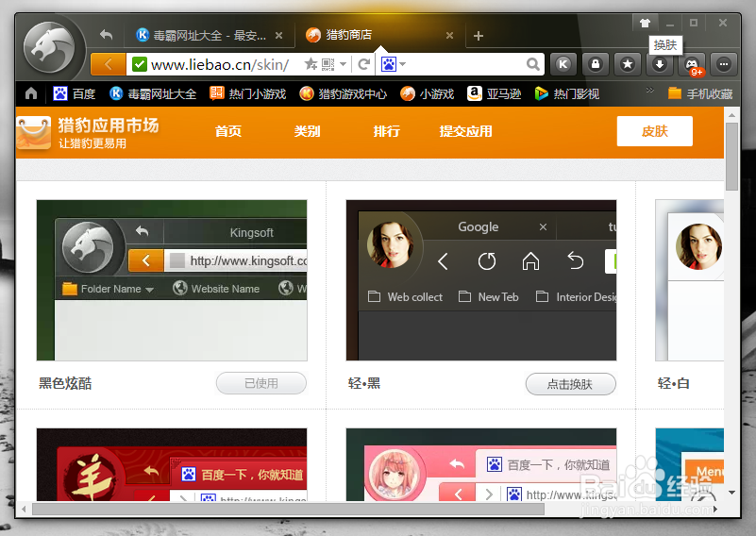Click the Kingsoft K toolbar button
Image resolution: width=756 pixels, height=536 pixels.
(563, 64)
